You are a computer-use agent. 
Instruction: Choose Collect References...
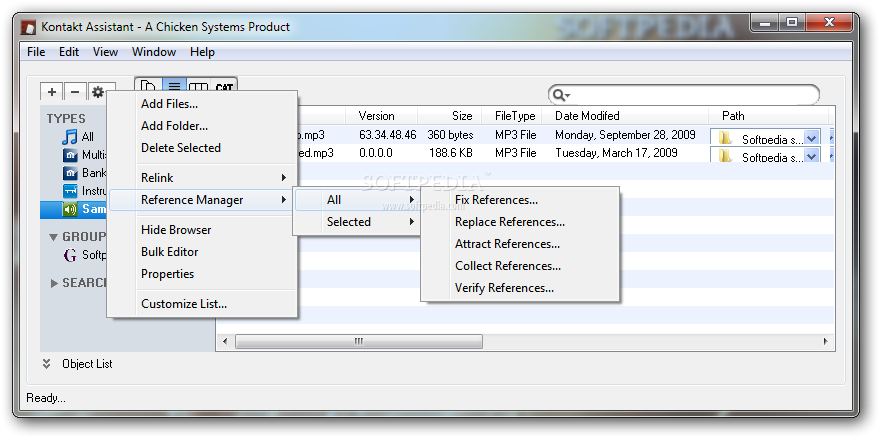click(520, 266)
